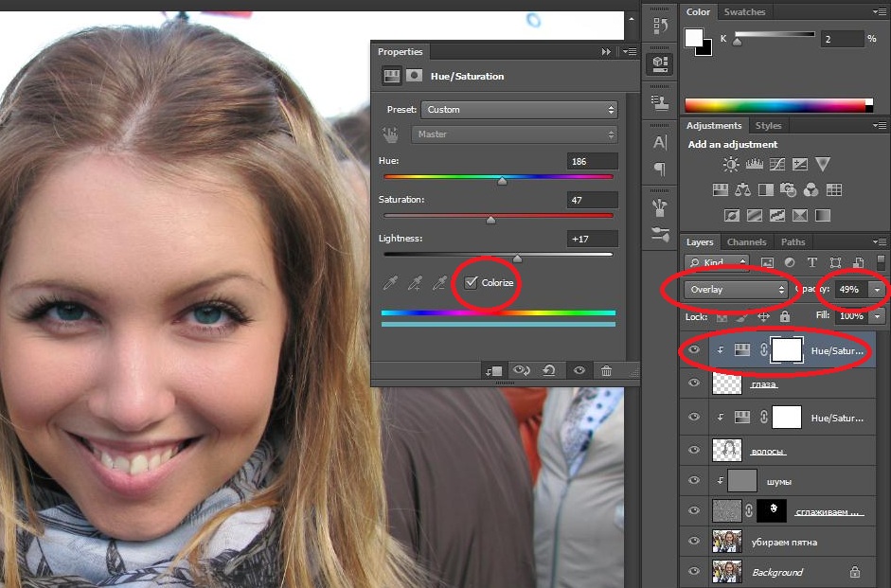Select the Adjustments tab
The height and width of the screenshot is (588, 891).
[x=714, y=126]
